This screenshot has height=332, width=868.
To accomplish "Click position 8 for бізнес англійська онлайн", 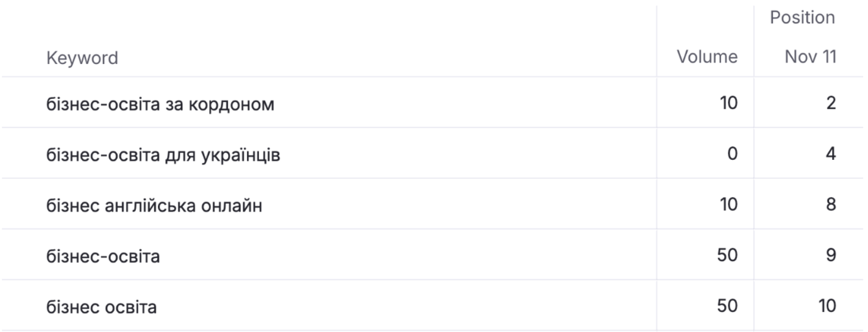I will (x=831, y=205).
